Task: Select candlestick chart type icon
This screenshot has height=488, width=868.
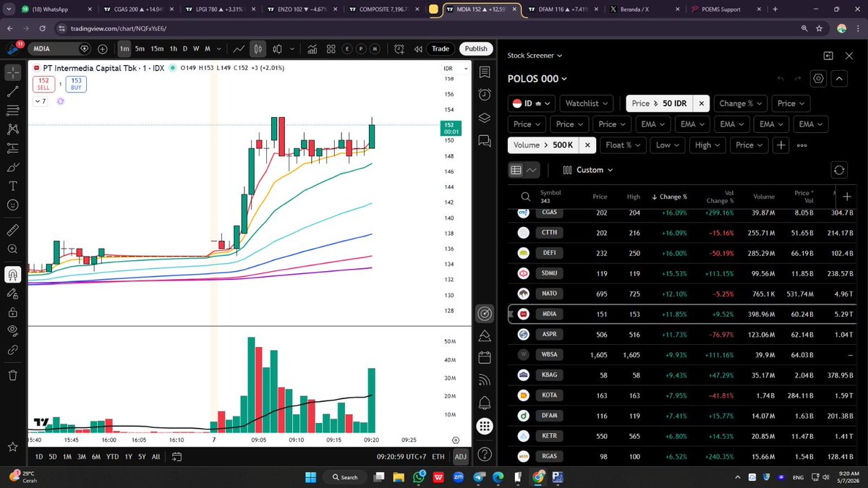Action: point(258,49)
